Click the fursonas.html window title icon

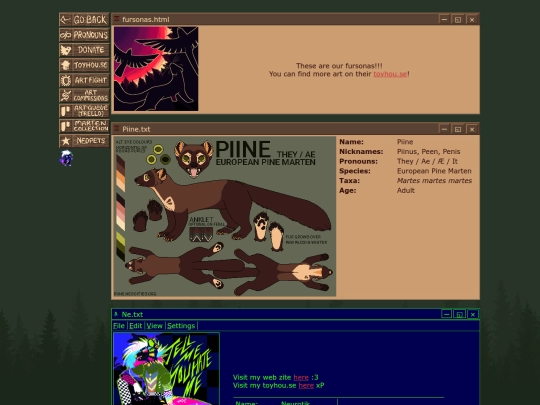click(x=117, y=19)
